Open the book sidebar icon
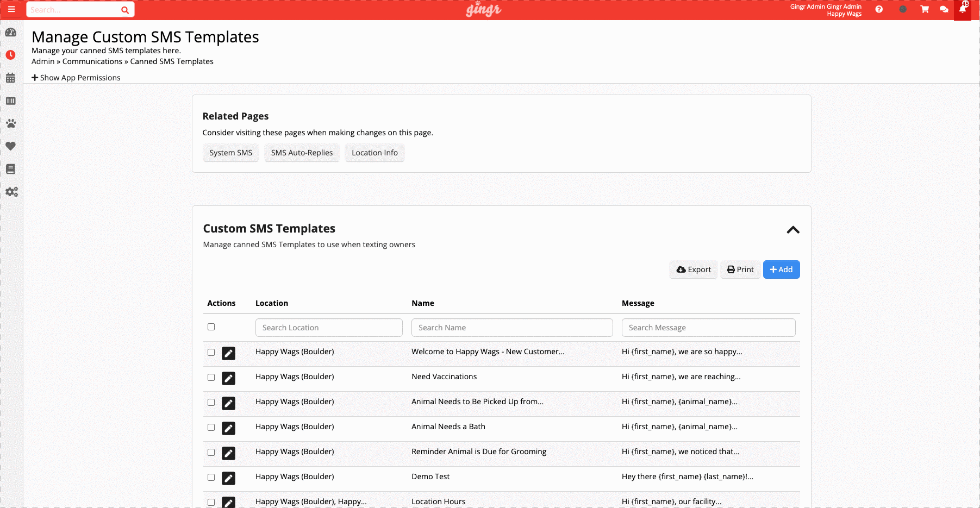The width and height of the screenshot is (980, 508). (x=11, y=169)
